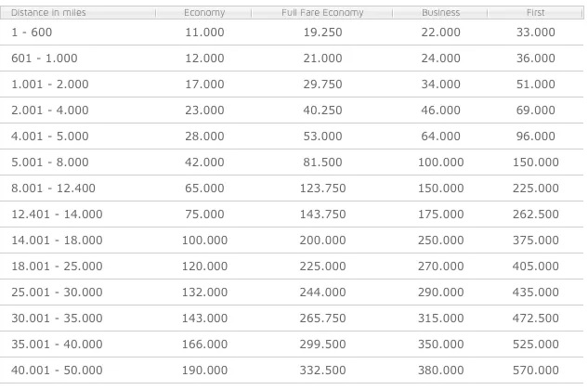Click the 601 - 1.000 distance cell
588x390 pixels.
pos(45,58)
